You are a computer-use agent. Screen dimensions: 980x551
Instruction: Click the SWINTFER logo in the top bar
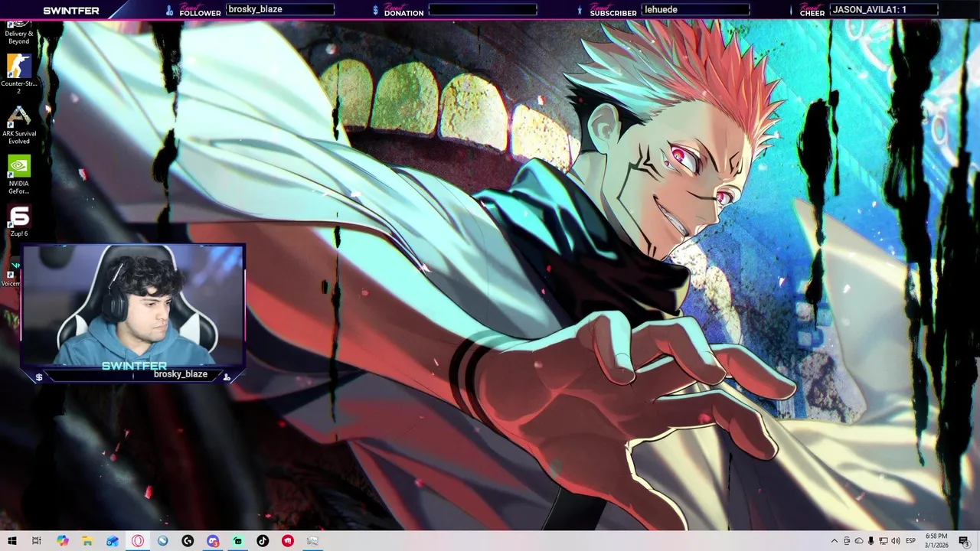[71, 11]
